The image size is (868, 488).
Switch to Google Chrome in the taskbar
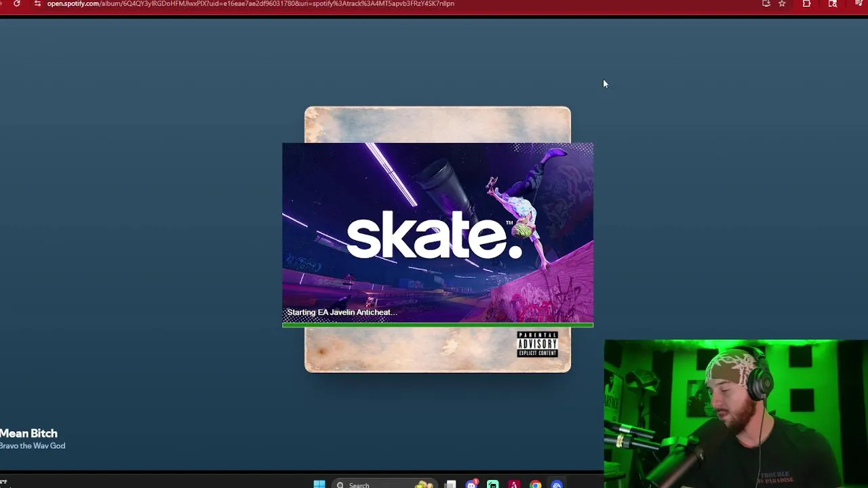coord(536,484)
